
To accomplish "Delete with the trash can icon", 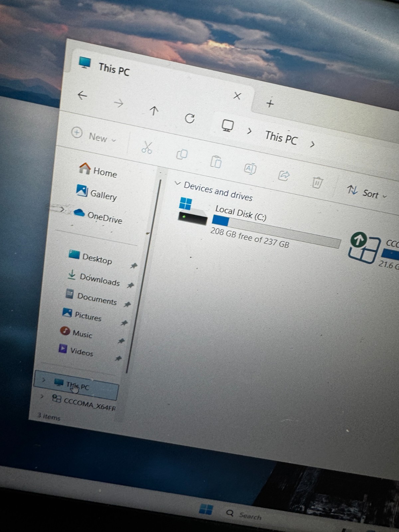I will [317, 183].
